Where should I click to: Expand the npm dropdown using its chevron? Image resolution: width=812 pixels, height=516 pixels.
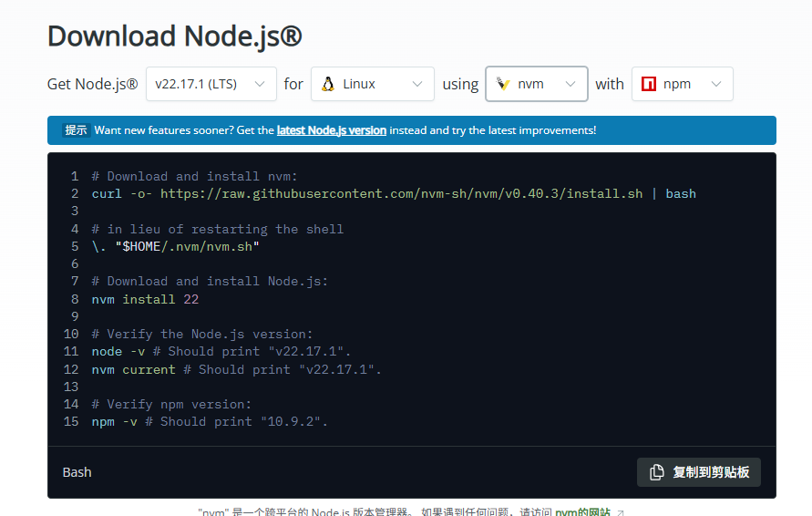[715, 84]
